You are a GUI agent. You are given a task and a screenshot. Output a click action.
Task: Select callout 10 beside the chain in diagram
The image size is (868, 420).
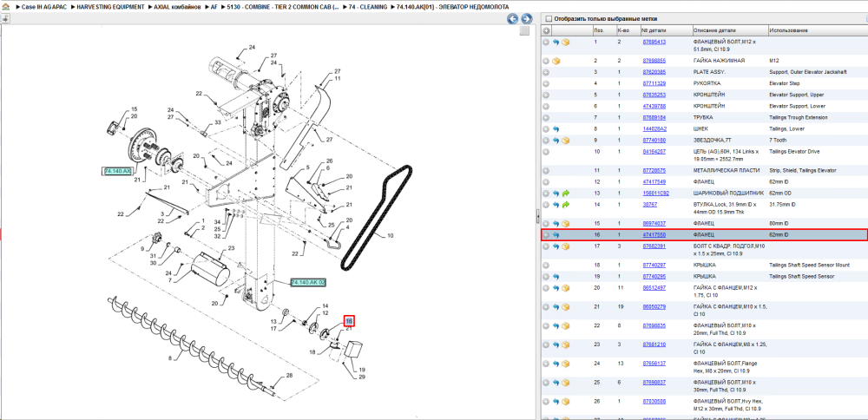coord(391,236)
